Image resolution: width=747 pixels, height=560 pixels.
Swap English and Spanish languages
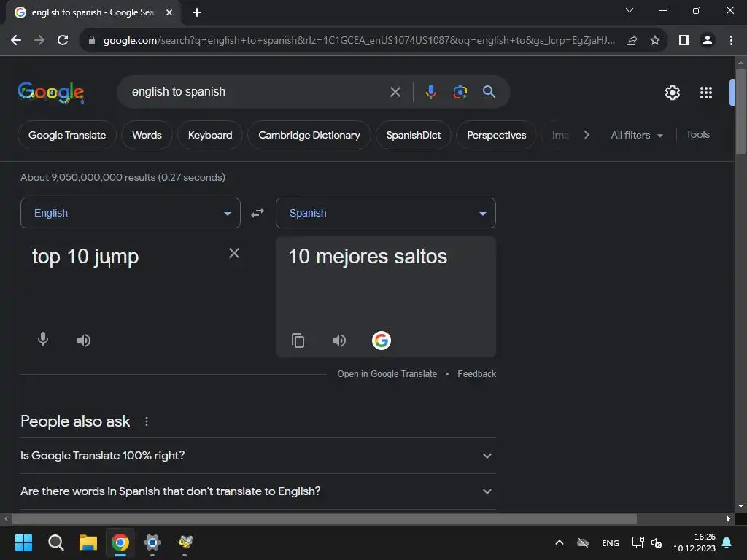(258, 213)
